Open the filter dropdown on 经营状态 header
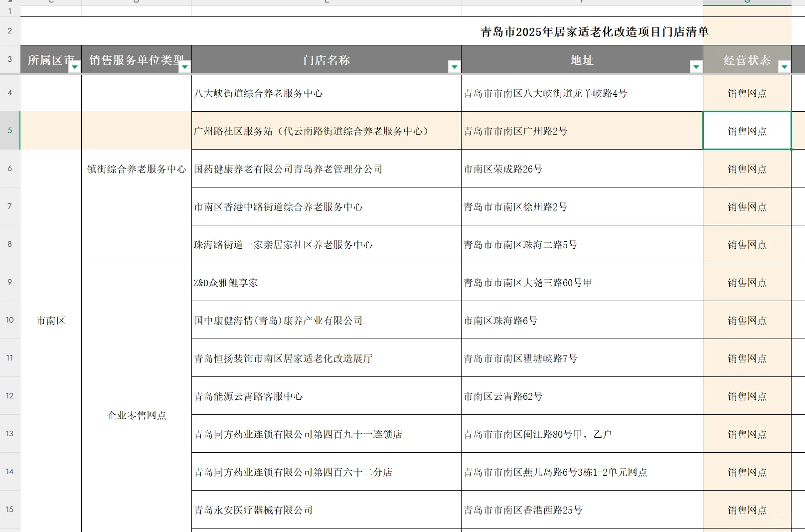Screen dimensions: 805x532 pyautogui.click(x=784, y=66)
